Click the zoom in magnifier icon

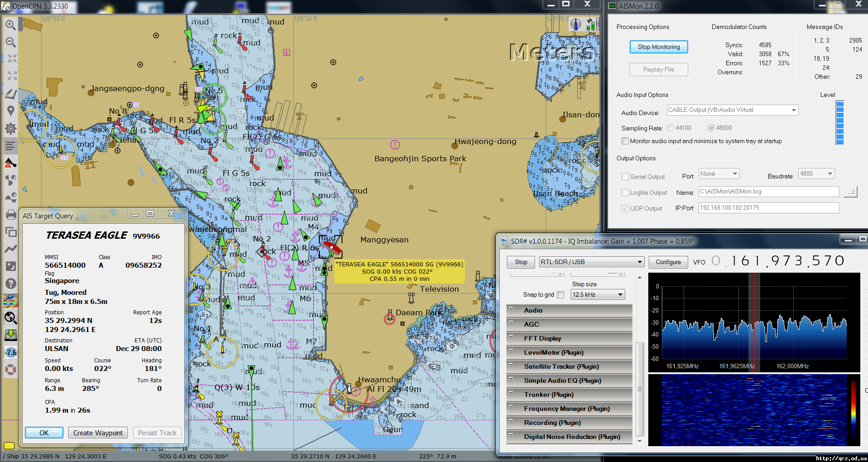point(10,25)
